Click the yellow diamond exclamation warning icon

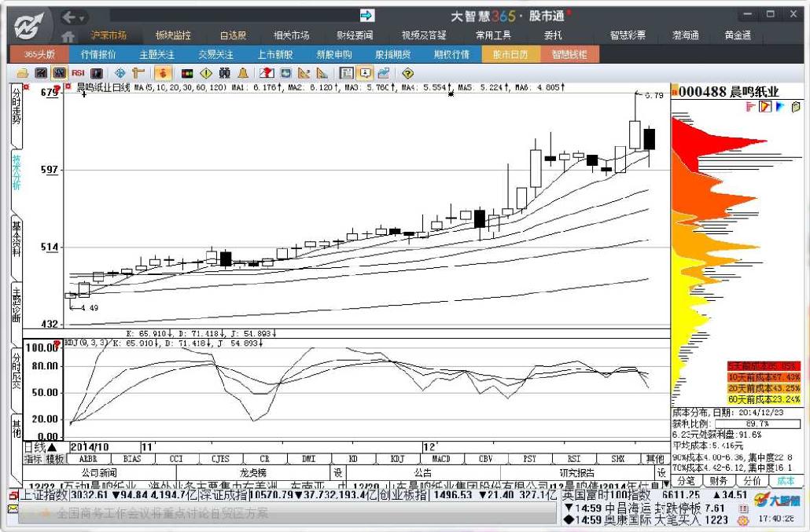pyautogui.click(x=206, y=73)
